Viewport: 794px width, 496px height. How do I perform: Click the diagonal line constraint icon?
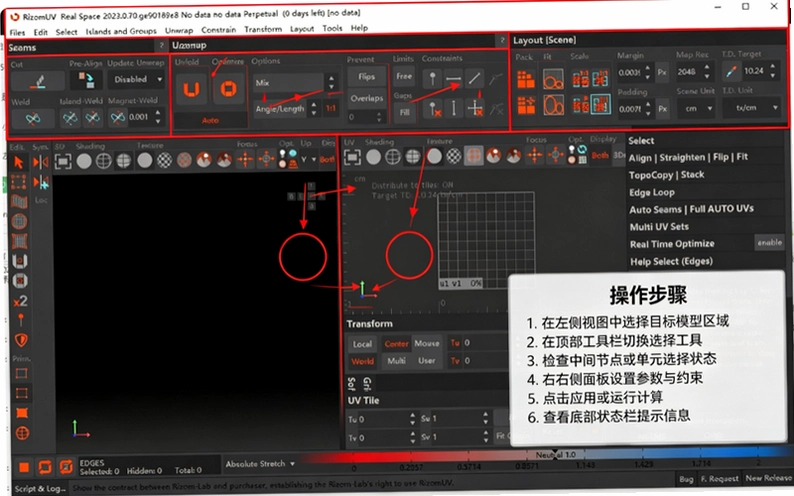(474, 79)
